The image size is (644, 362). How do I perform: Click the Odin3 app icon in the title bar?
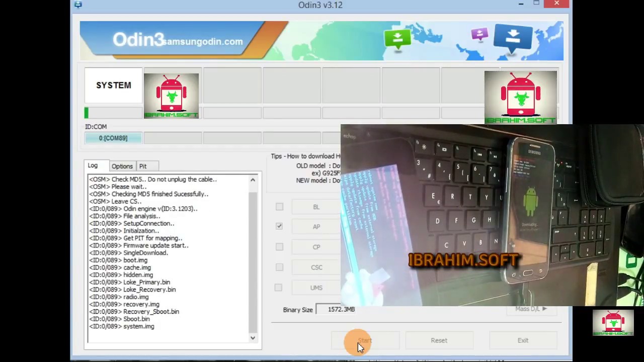[x=78, y=5]
